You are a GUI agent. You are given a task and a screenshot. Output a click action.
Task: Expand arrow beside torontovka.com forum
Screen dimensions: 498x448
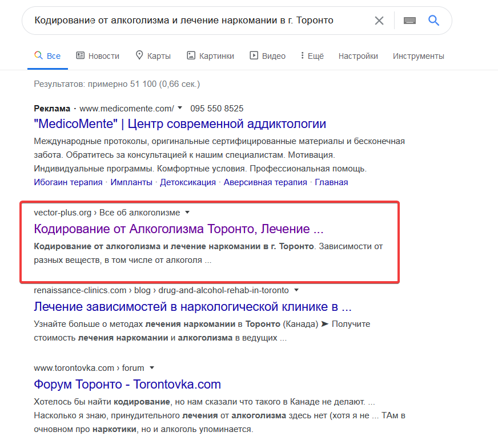[151, 367]
